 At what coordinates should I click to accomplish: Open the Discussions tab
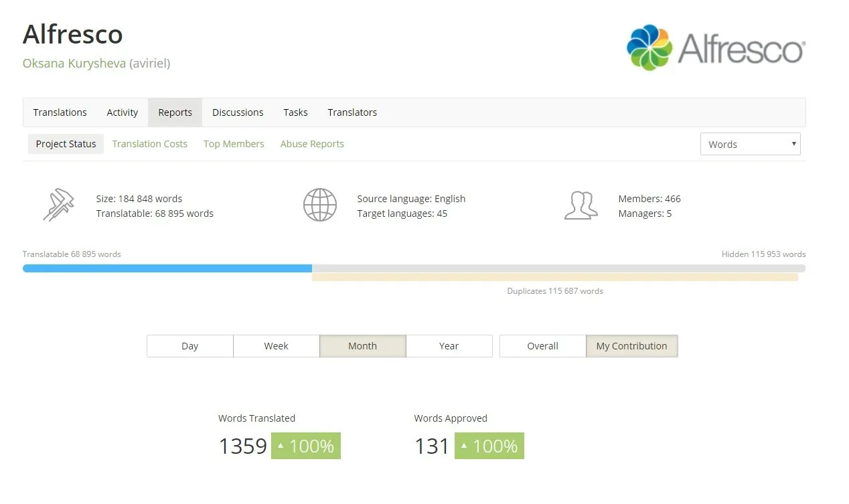click(238, 112)
